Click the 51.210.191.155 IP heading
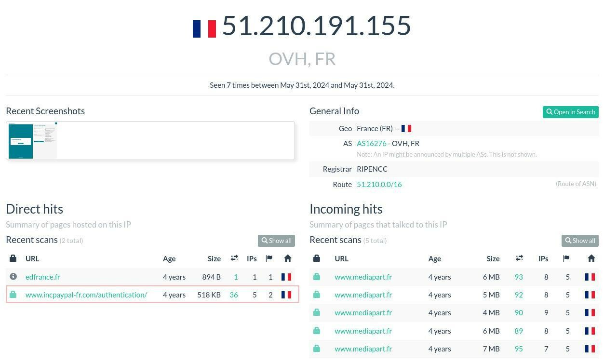This screenshot has width=604, height=364. [x=316, y=25]
